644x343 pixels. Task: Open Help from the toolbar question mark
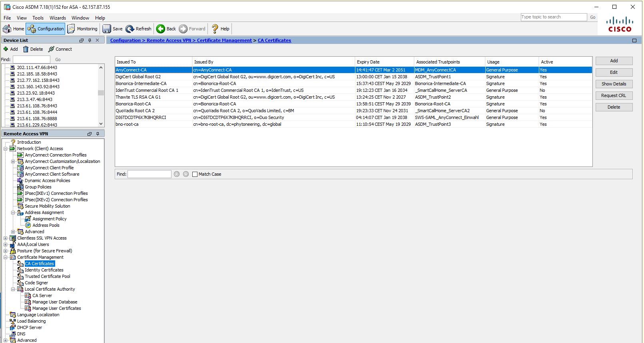point(220,29)
